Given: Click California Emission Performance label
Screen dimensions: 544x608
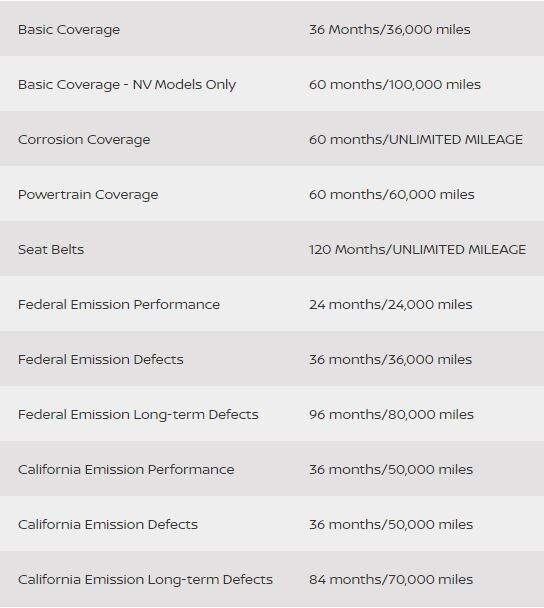Looking at the screenshot, I should (126, 470).
